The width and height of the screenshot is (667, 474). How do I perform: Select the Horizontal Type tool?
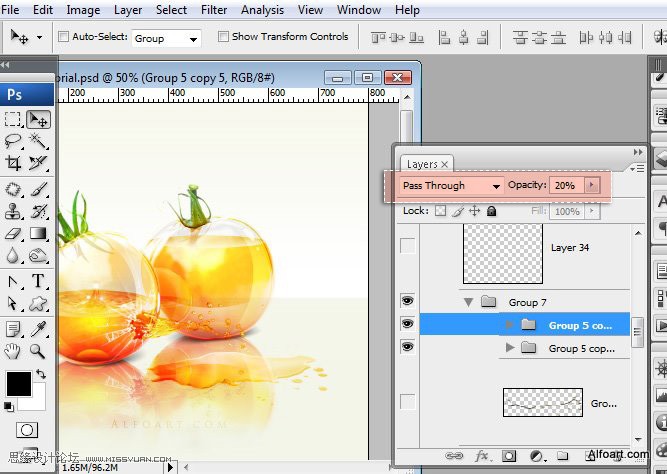[x=38, y=281]
